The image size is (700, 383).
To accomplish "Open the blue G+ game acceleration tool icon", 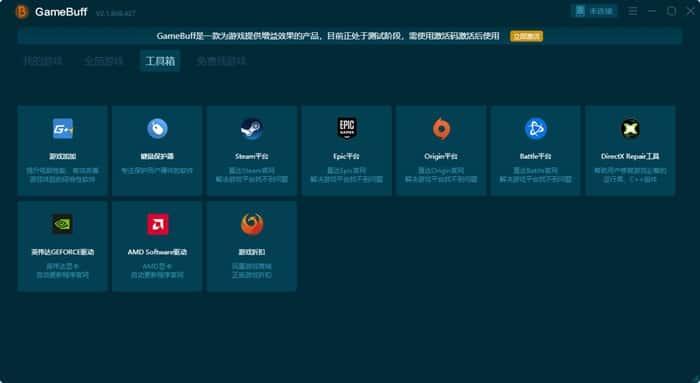I will (63, 129).
